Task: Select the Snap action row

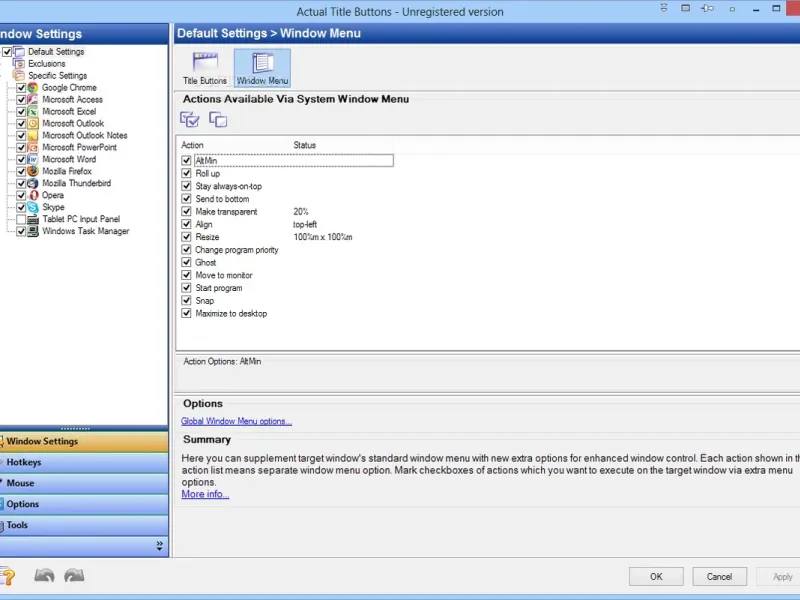Action: [x=205, y=300]
